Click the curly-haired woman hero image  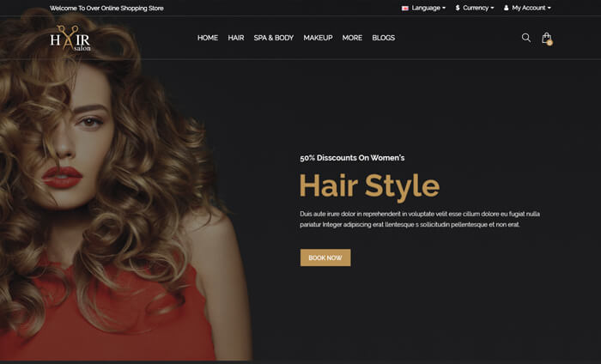click(x=112, y=197)
